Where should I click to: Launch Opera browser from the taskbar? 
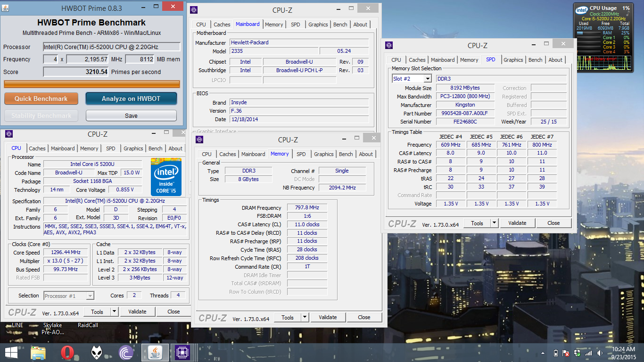pos(67,353)
